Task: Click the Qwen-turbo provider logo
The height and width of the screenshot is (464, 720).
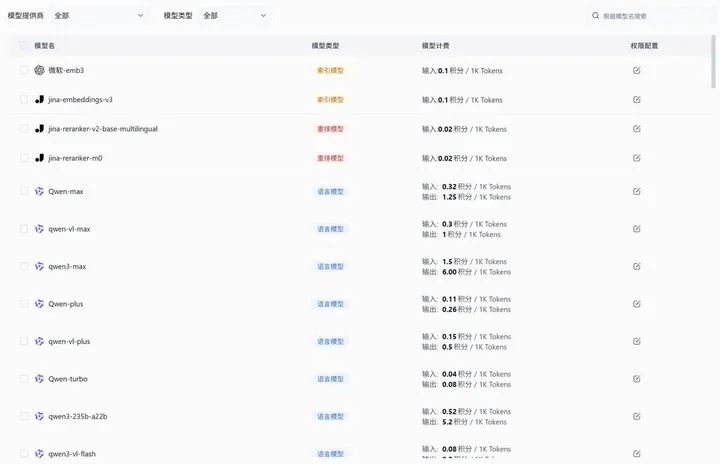Action: pyautogui.click(x=39, y=379)
